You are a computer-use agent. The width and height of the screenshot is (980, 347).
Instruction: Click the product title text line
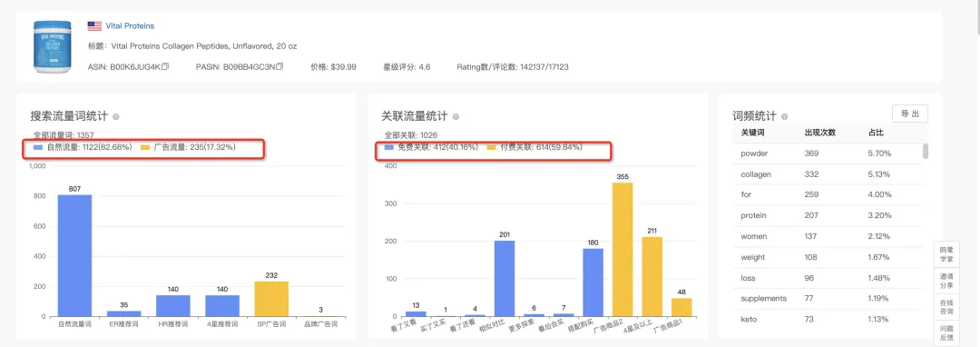tap(192, 46)
